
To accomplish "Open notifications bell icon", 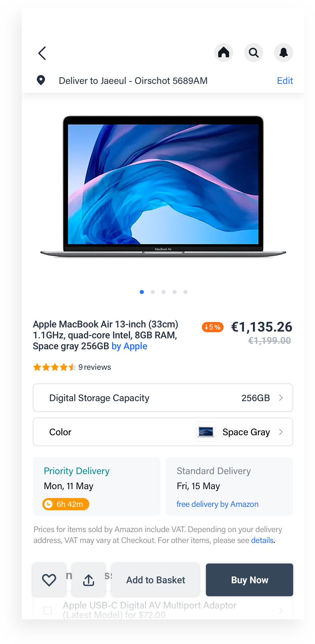I will [x=284, y=53].
